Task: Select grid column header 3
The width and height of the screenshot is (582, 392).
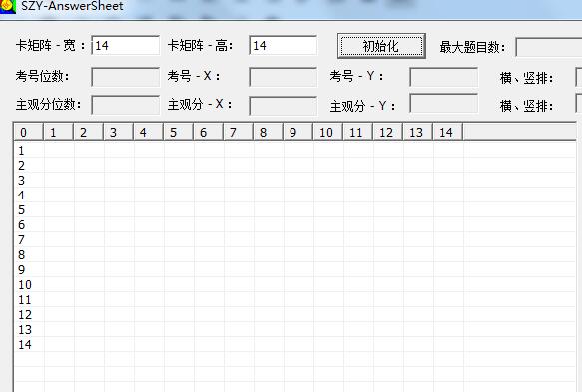Action: 119,132
